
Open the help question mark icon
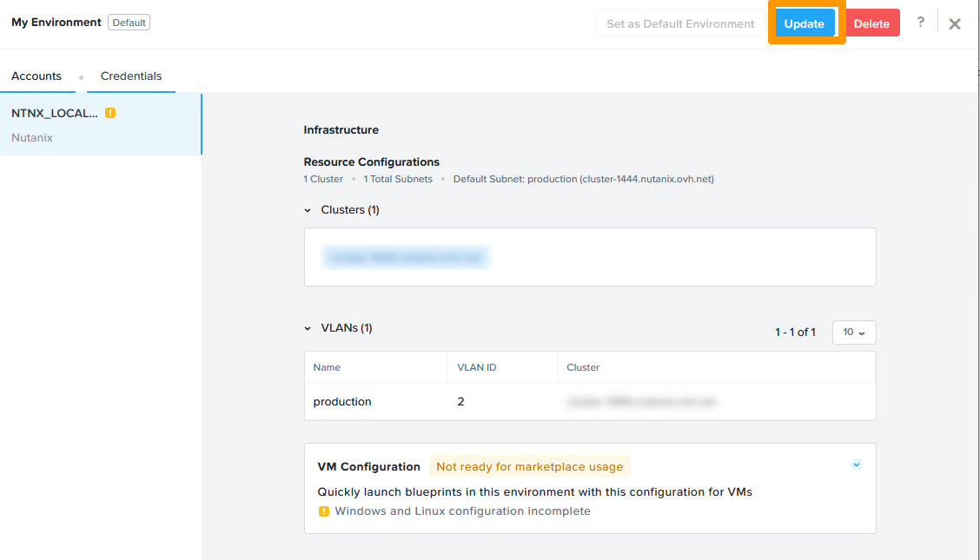pyautogui.click(x=920, y=22)
